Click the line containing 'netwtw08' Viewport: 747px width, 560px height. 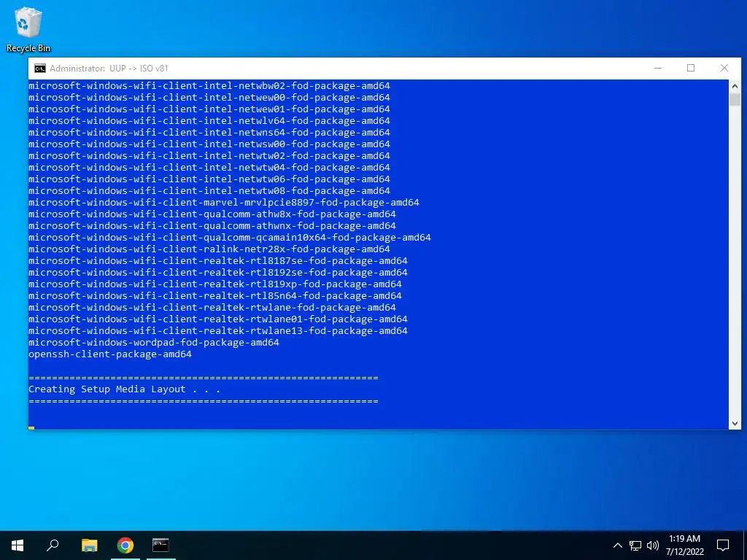(209, 190)
